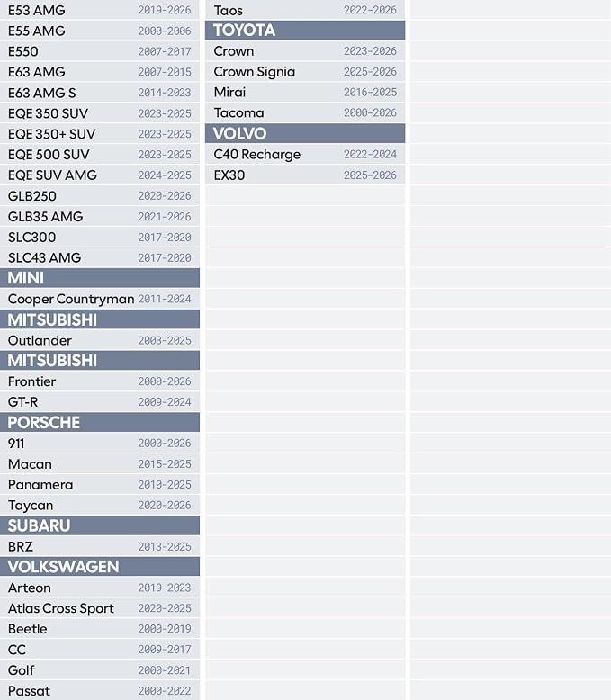Select the Cooper Countryman row
Viewport: 611px width, 700px height.
tap(100, 299)
